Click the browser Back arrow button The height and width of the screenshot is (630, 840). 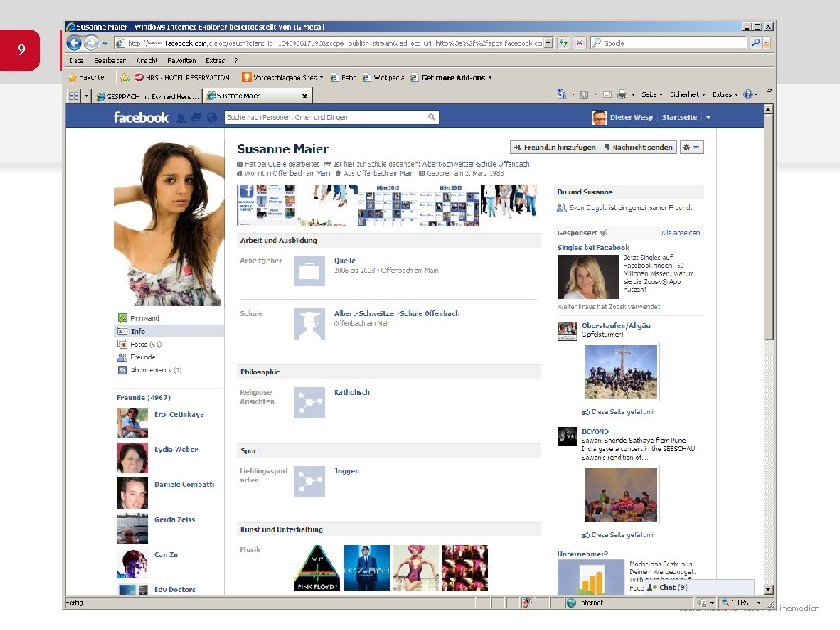coord(75,43)
